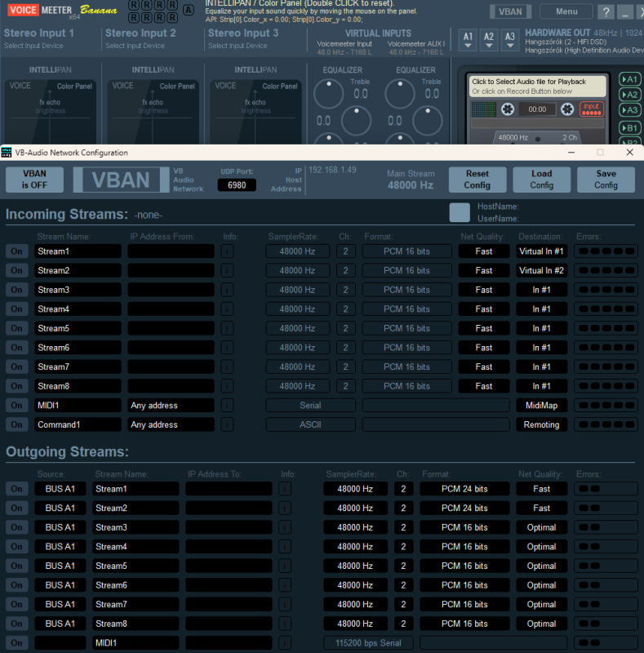
Task: Edit IP Address To field for outgoing Stream1
Action: pos(229,489)
